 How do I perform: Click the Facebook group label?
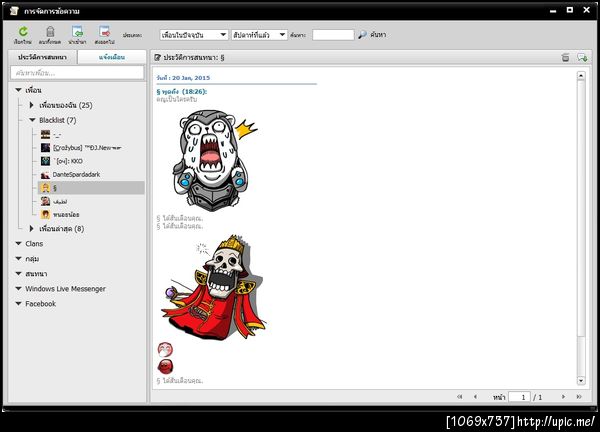tap(41, 304)
